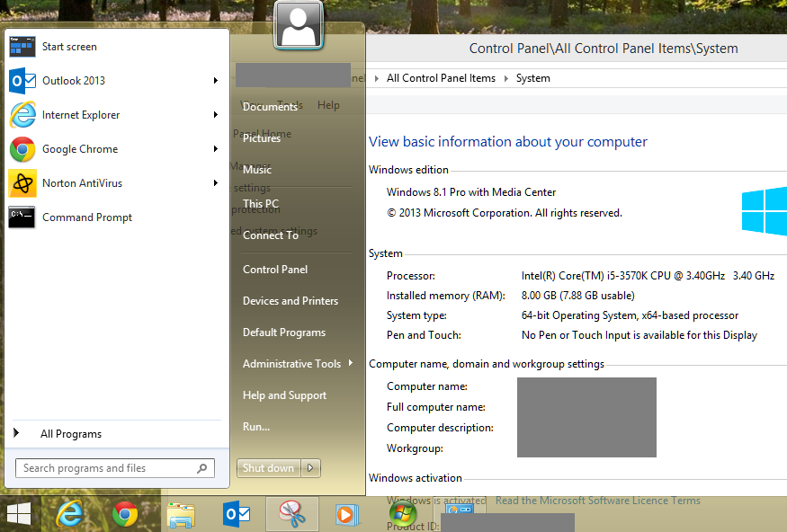787x532 pixels.
Task: Open Windows Media Player from the taskbar
Action: [x=345, y=515]
